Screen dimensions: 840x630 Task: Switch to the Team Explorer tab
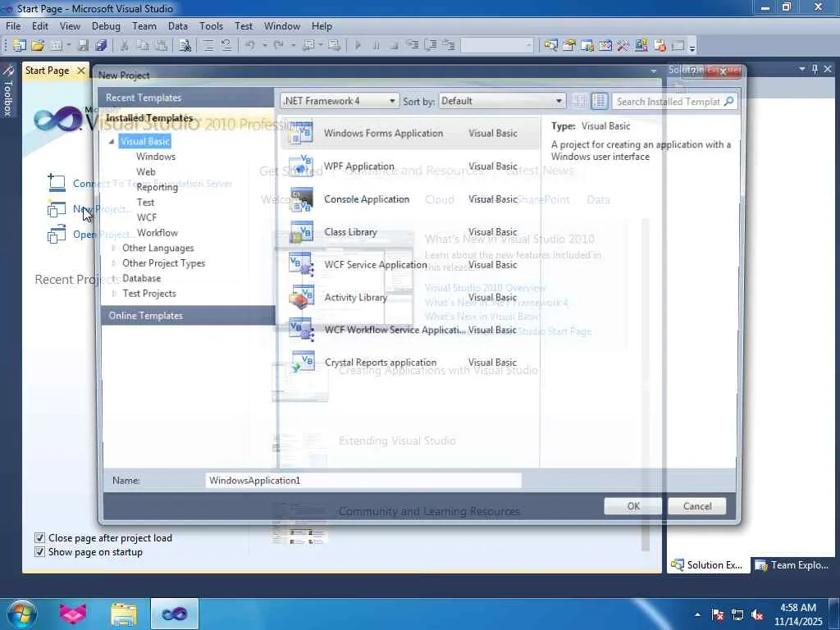pyautogui.click(x=792, y=564)
